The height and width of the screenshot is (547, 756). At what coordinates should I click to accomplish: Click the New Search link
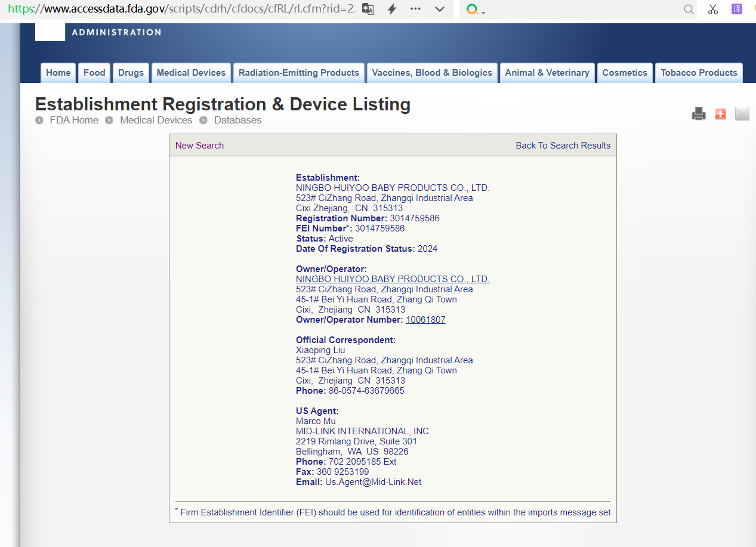click(199, 146)
